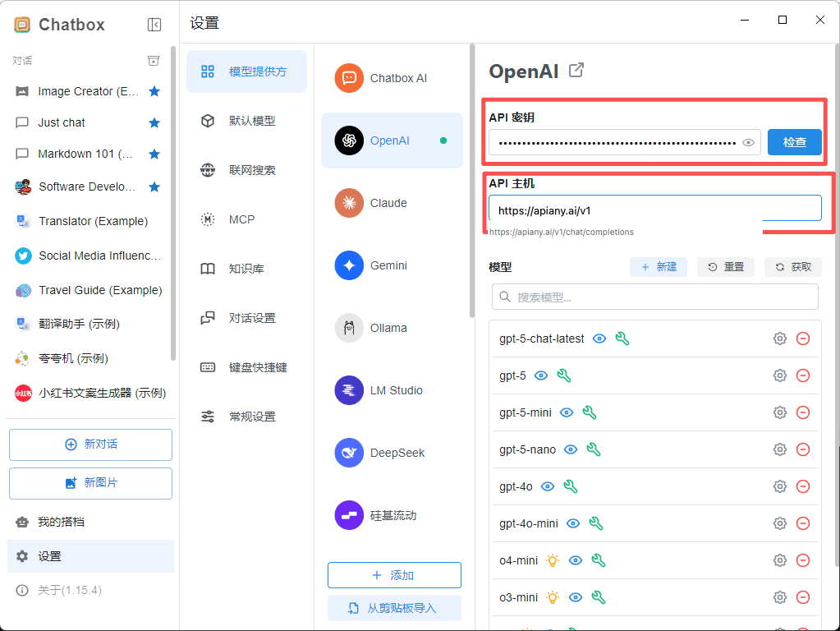Click 重置 to reset models
The image size is (840, 631).
pyautogui.click(x=726, y=267)
